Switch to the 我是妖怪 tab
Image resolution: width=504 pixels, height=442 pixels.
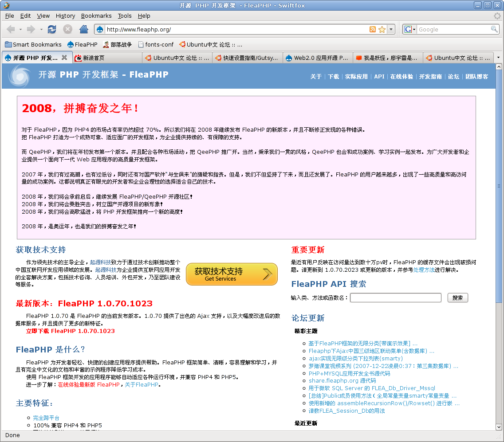click(388, 58)
